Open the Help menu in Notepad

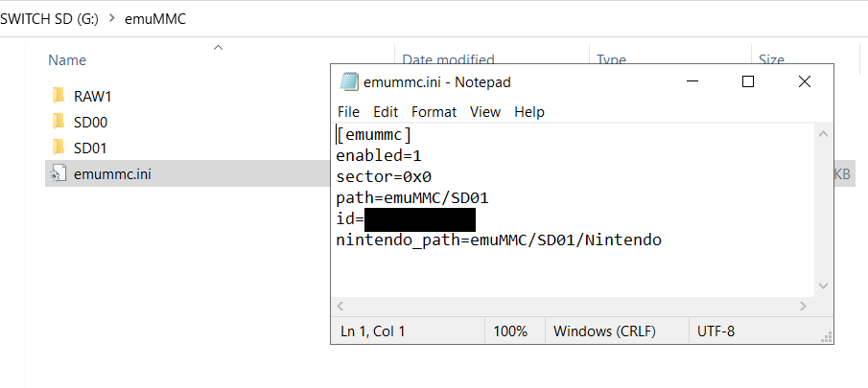[x=529, y=112]
